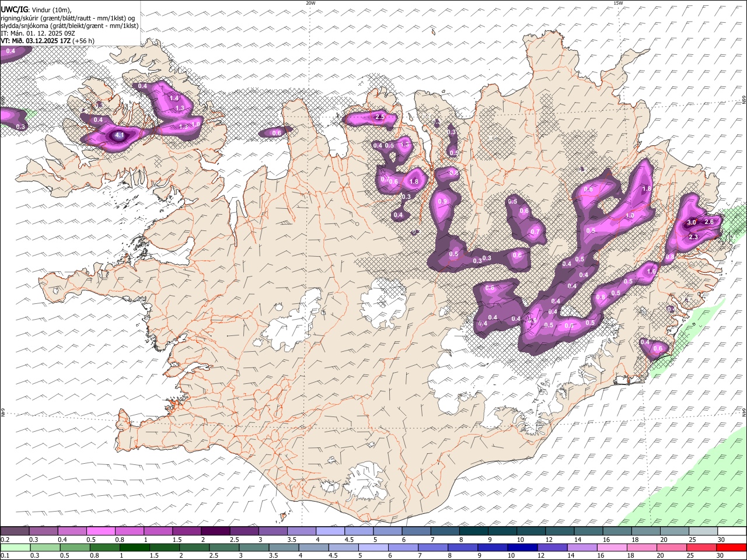This screenshot has height=560, width=747.
Task: Click the 1.0 value in the northeast highlands
Action: tap(630, 215)
